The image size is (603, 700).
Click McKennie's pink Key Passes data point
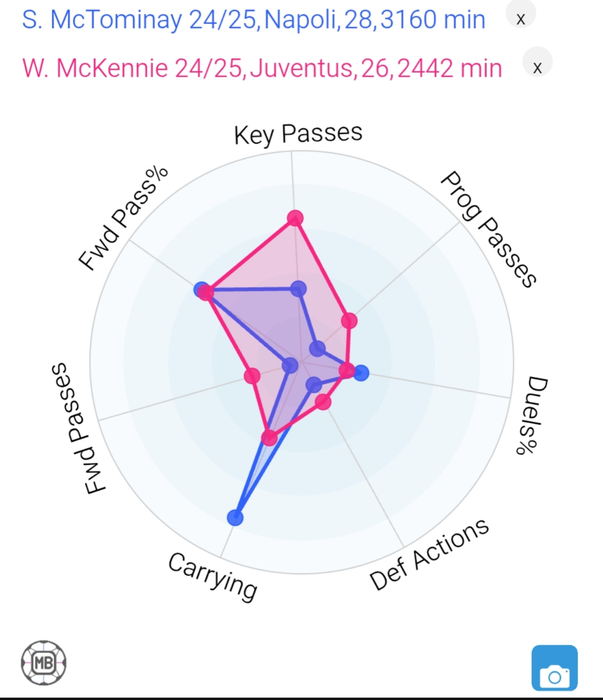coord(295,218)
